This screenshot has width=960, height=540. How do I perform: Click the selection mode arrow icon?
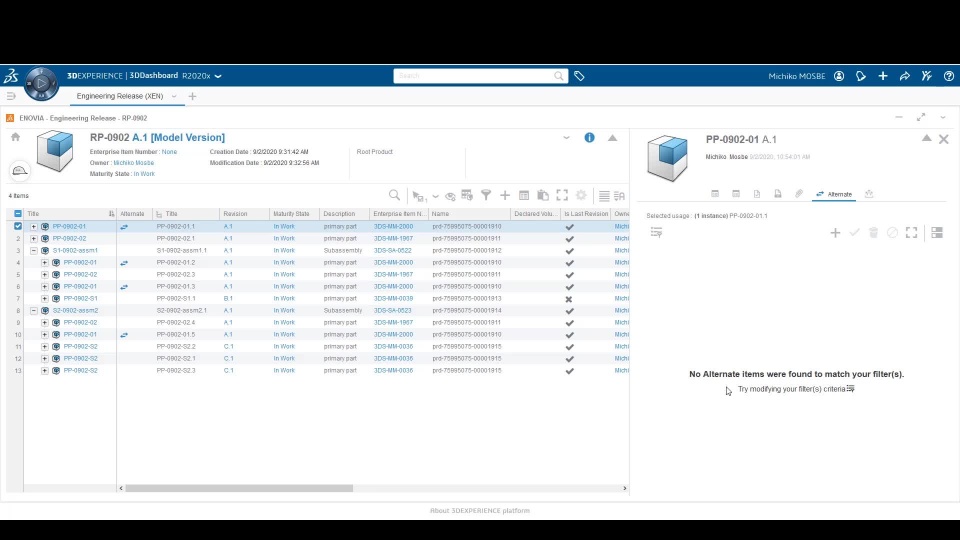pos(419,196)
